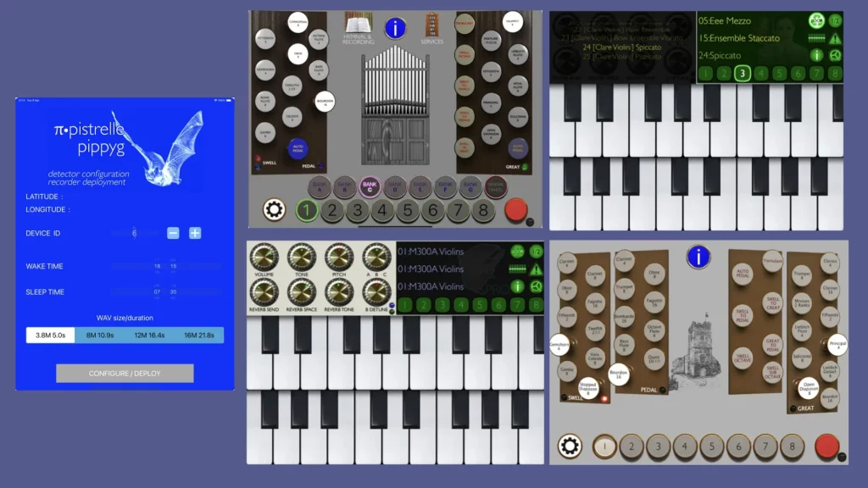Increase Device ID with the plus button
868x488 pixels.
tap(195, 233)
